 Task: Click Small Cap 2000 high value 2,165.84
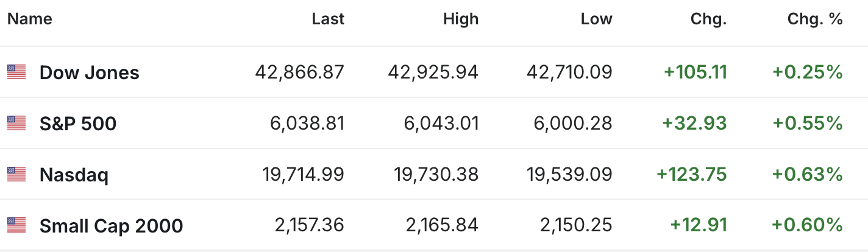pos(443,226)
